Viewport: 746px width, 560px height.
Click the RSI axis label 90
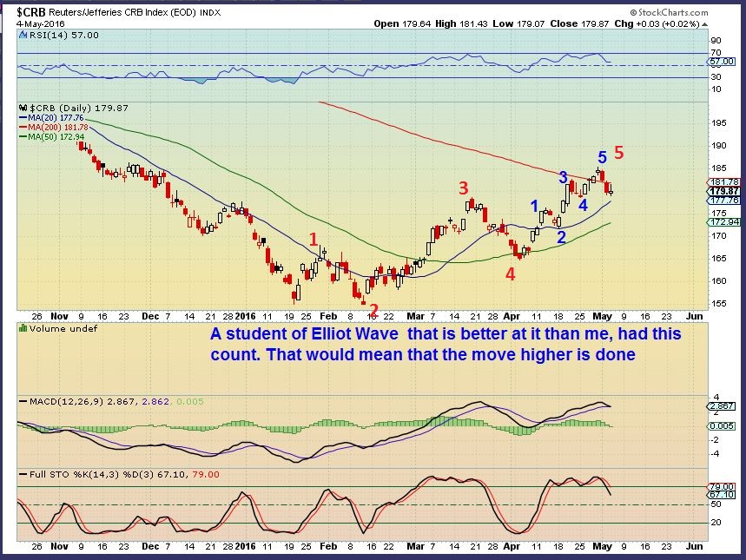(716, 41)
